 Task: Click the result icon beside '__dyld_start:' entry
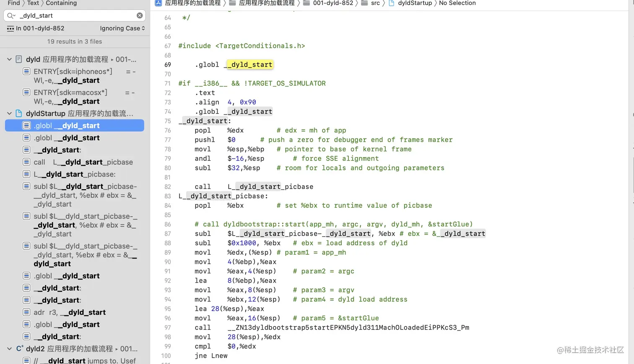[26, 150]
